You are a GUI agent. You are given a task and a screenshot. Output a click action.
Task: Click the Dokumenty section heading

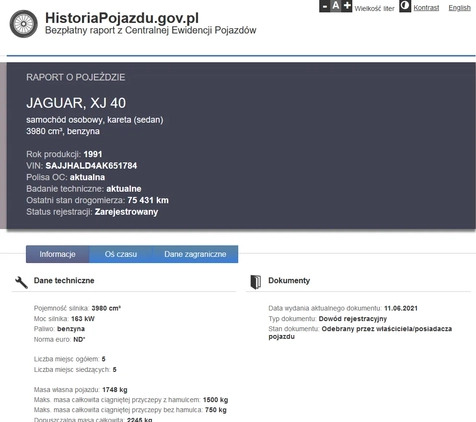289,281
